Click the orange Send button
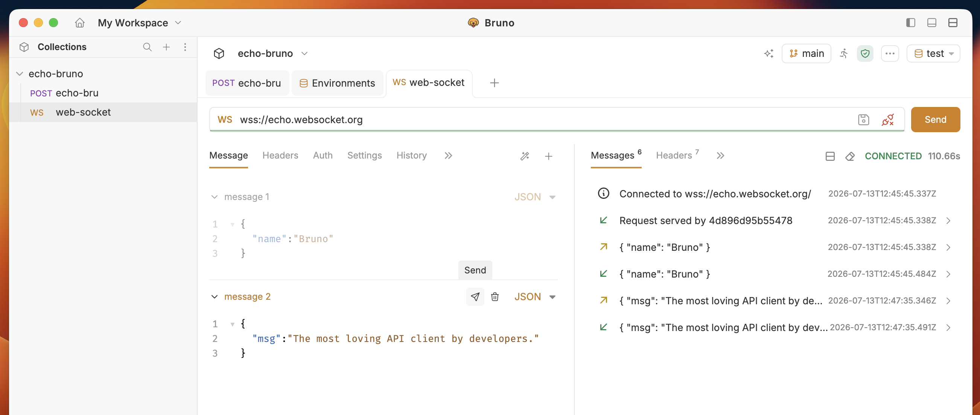This screenshot has width=980, height=415. [x=935, y=119]
